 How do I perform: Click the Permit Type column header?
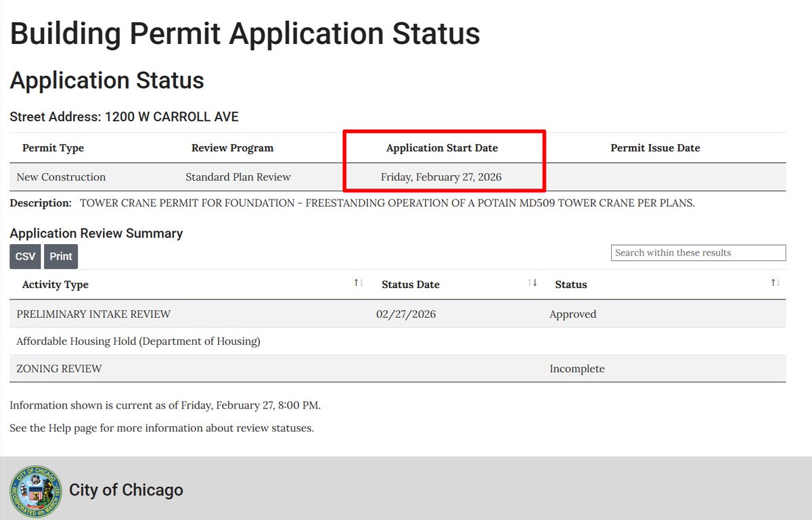coord(53,148)
